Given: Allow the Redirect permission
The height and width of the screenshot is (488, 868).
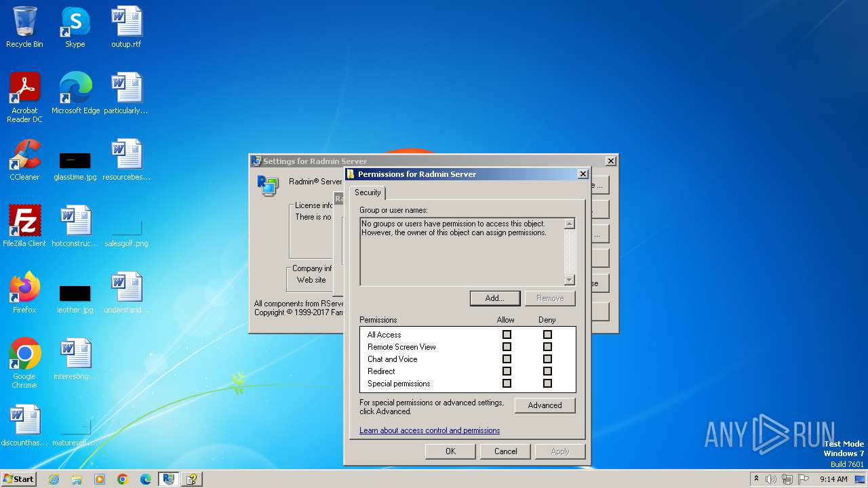Looking at the screenshot, I should click(507, 371).
